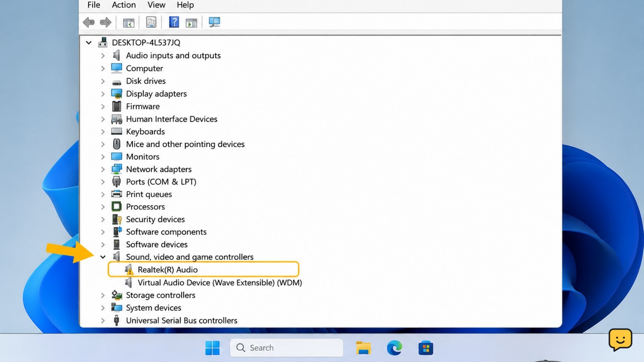The width and height of the screenshot is (644, 362).
Task: Select Sound, video and game controllers label
Action: pos(190,257)
